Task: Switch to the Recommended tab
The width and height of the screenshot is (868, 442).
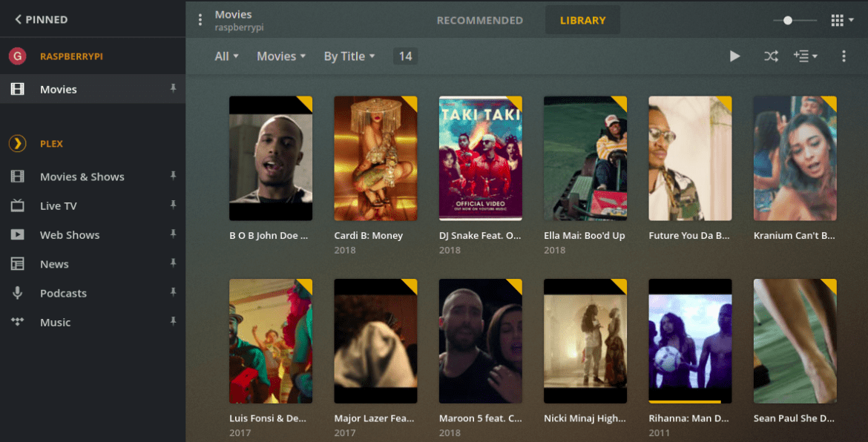Action: click(480, 21)
